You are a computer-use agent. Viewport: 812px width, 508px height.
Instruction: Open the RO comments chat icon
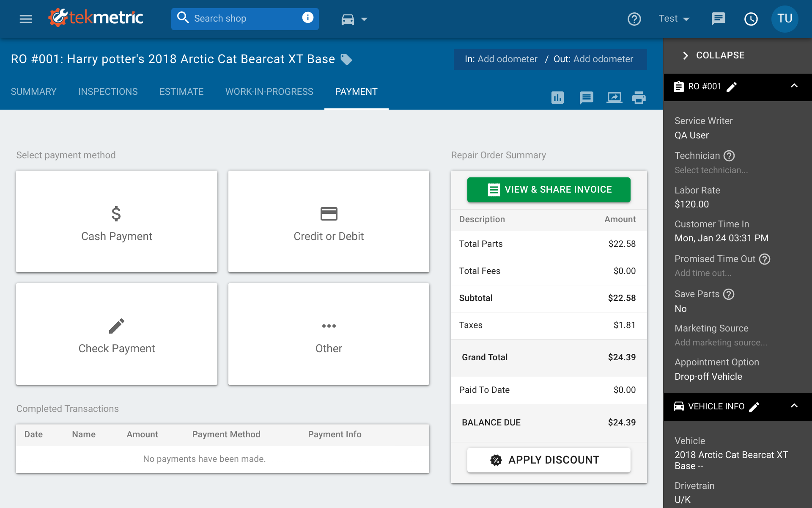587,97
